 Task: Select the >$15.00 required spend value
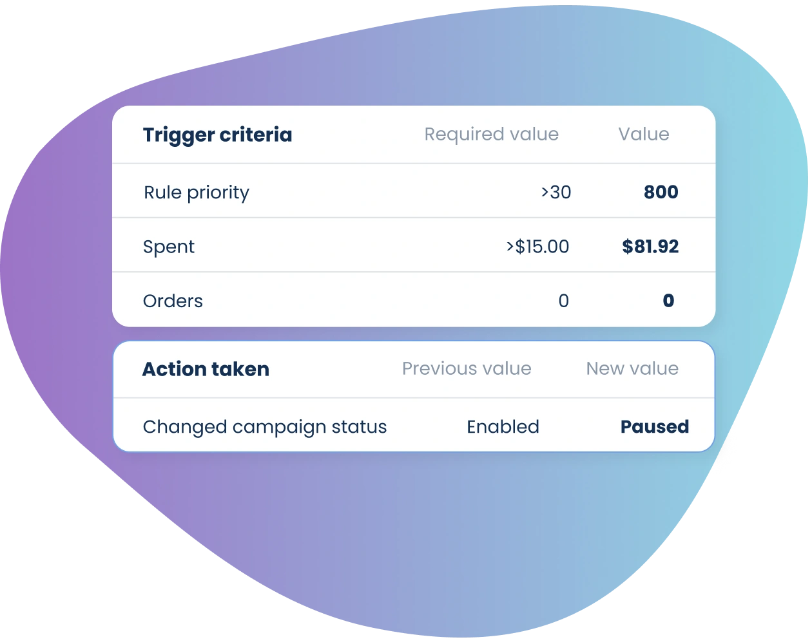tap(537, 247)
